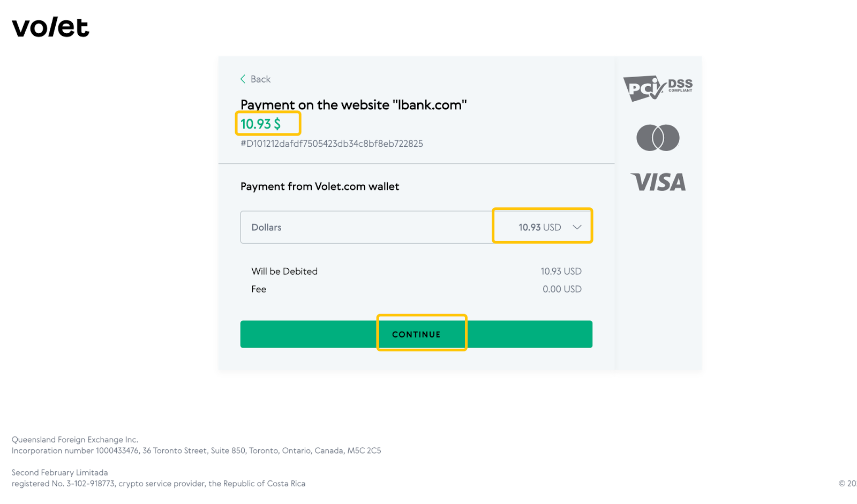Click the 10.93 $ payment amount

click(260, 124)
